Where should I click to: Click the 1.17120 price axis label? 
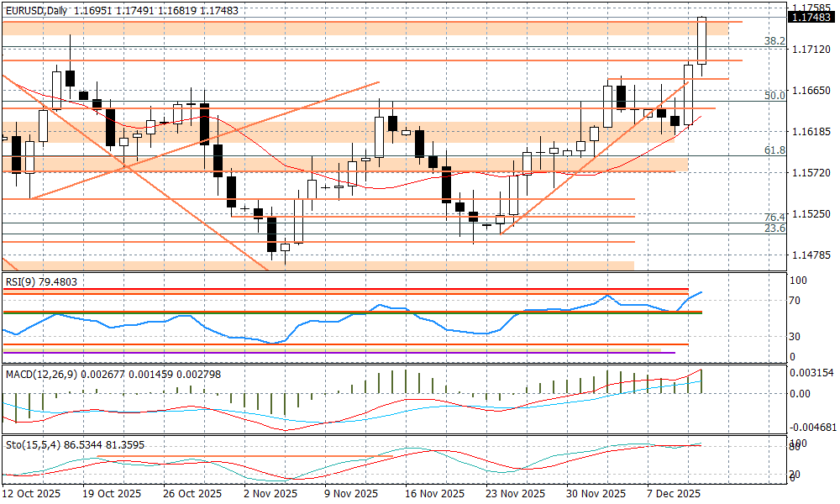pos(812,50)
